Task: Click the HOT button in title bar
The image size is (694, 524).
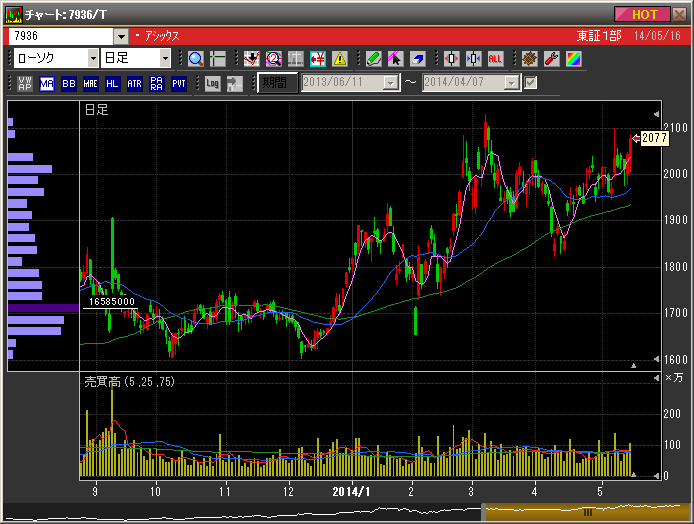Action: click(644, 14)
